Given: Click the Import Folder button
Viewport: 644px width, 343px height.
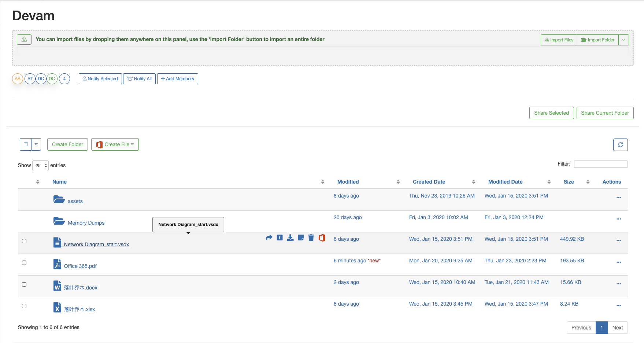Looking at the screenshot, I should point(598,40).
